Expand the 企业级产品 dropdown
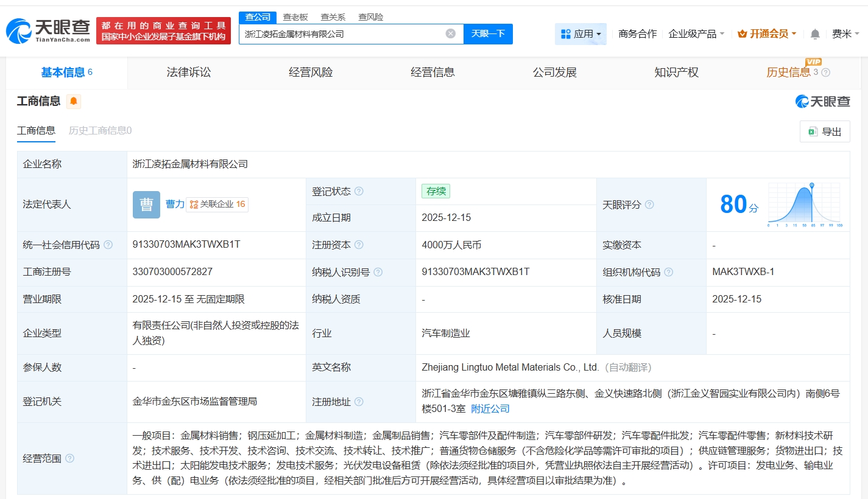868x499 pixels. click(696, 34)
